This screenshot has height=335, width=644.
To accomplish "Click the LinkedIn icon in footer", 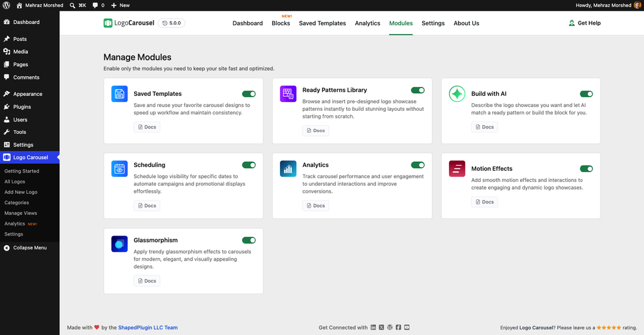I will pyautogui.click(x=374, y=327).
